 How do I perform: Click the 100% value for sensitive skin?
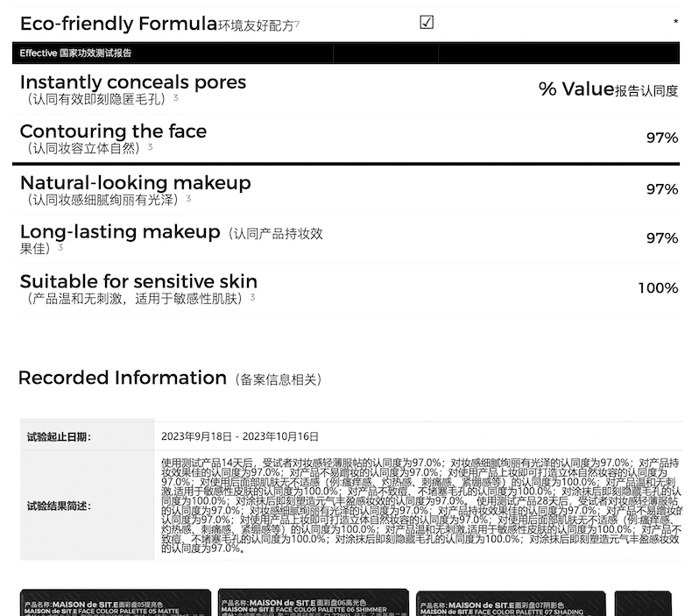click(x=657, y=288)
